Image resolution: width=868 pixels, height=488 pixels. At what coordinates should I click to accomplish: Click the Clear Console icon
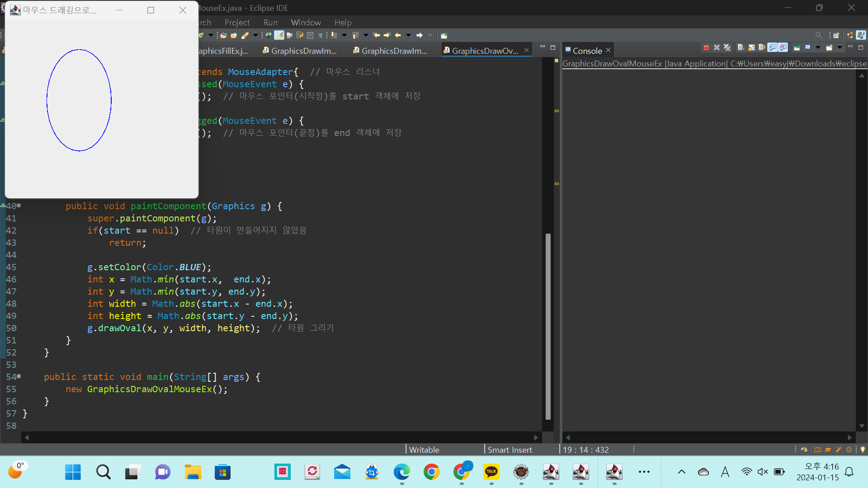pos(740,47)
